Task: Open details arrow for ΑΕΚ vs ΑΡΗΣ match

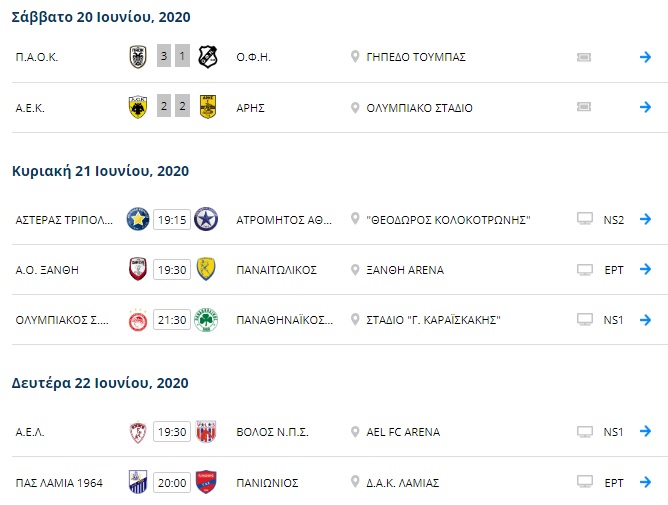Action: [x=645, y=107]
